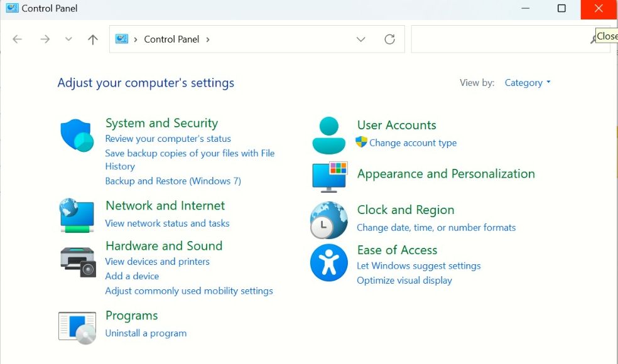Open Adjust commonly used mobility settings
Image resolution: width=618 pixels, height=364 pixels.
(x=189, y=291)
